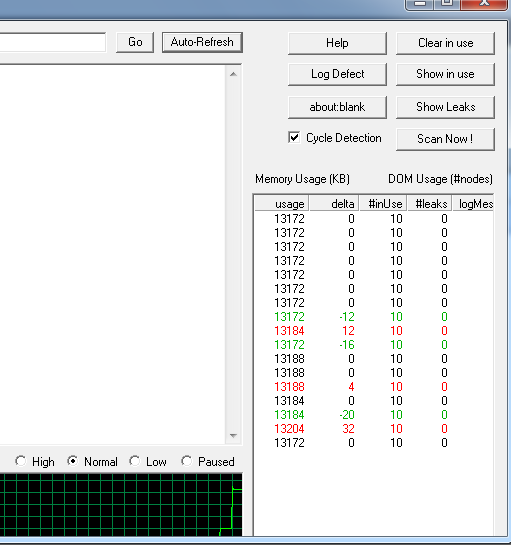Click the logMes column header
This screenshot has width=511, height=545.
tap(473, 204)
